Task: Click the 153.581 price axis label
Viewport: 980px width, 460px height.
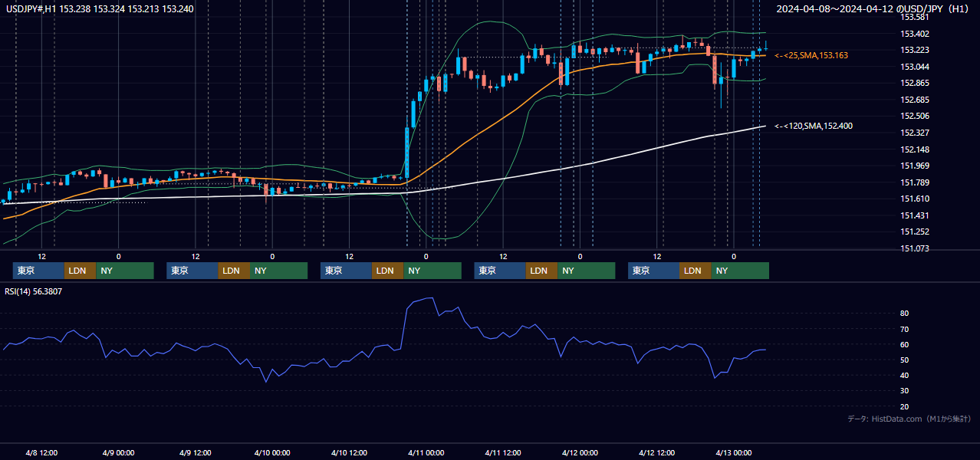Action: [914, 17]
